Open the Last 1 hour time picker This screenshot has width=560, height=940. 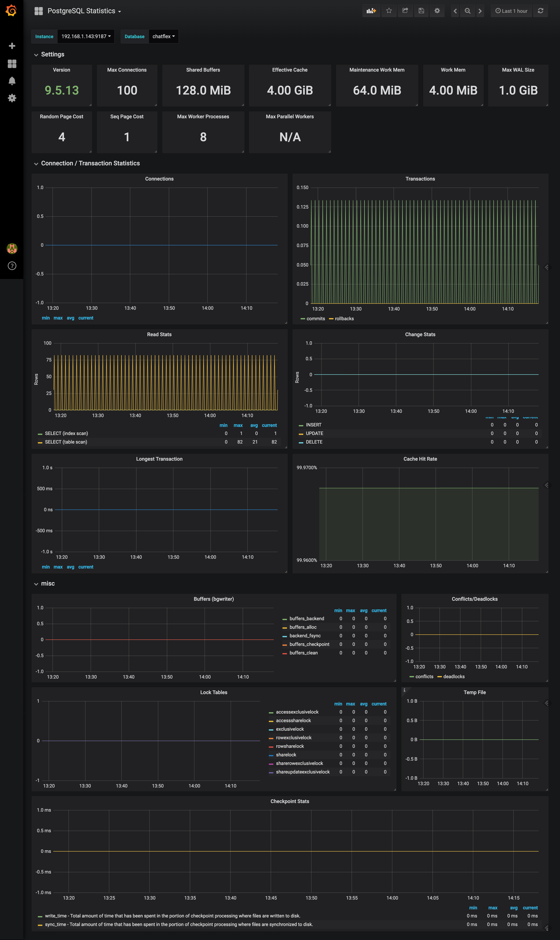[x=511, y=11]
